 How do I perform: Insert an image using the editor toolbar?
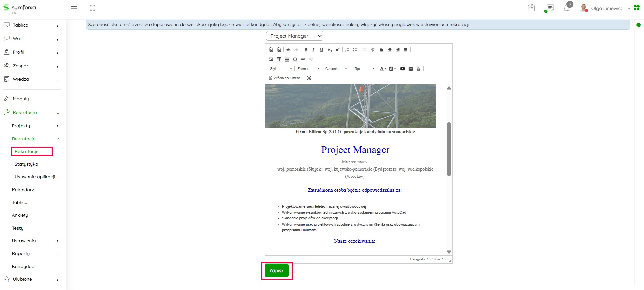[x=271, y=59]
